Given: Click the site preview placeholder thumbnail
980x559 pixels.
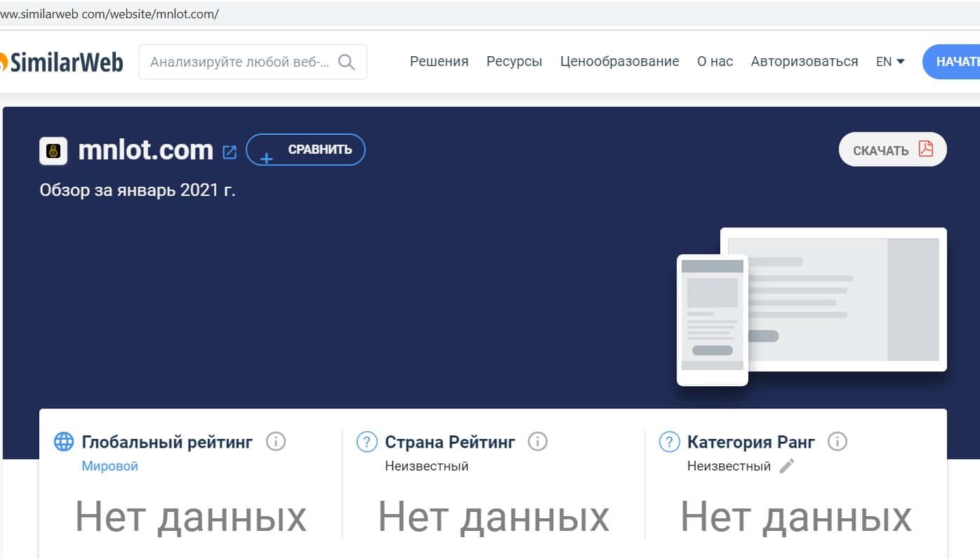Looking at the screenshot, I should coord(812,307).
